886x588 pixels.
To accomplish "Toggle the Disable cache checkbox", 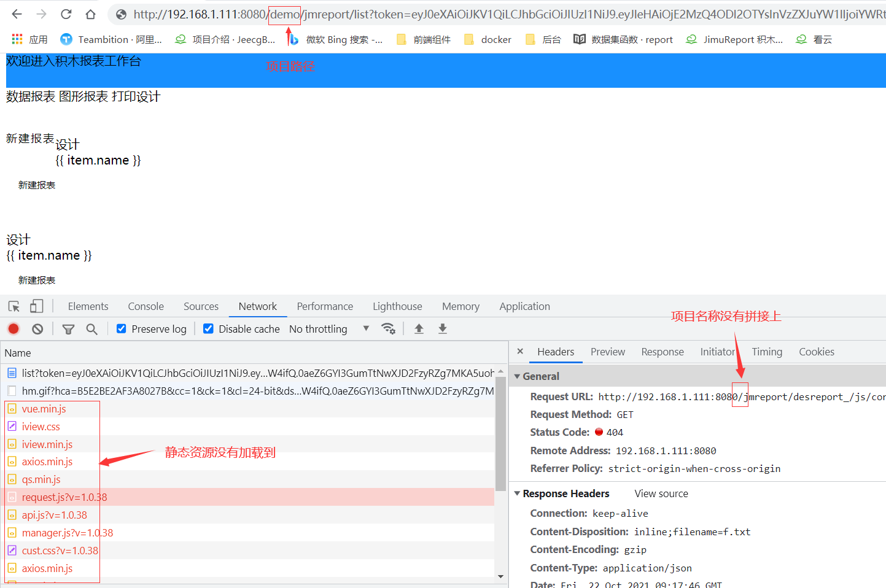I will coord(208,328).
